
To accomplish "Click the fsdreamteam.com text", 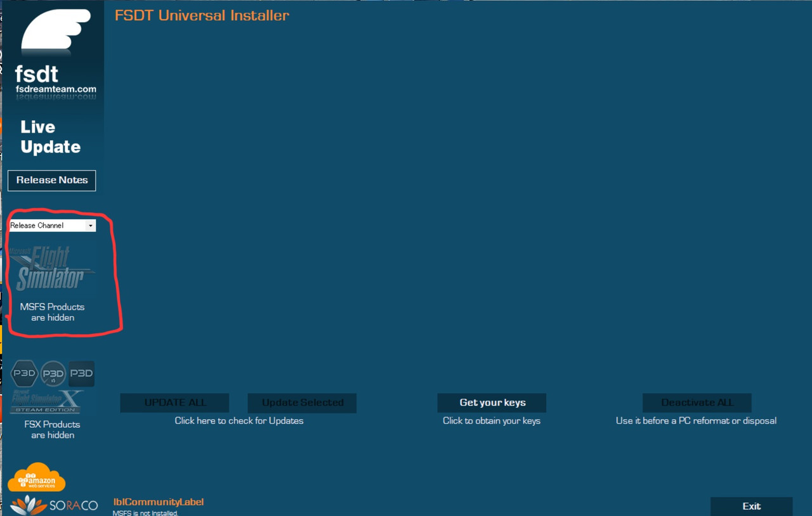I will coord(56,89).
